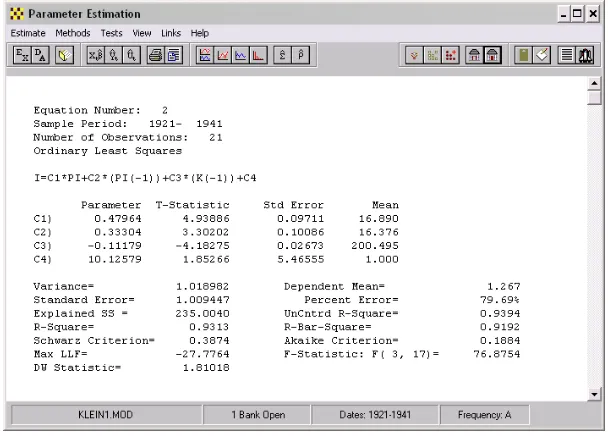Click the space shuttle launch icon
The height and width of the screenshot is (436, 608).
585,55
